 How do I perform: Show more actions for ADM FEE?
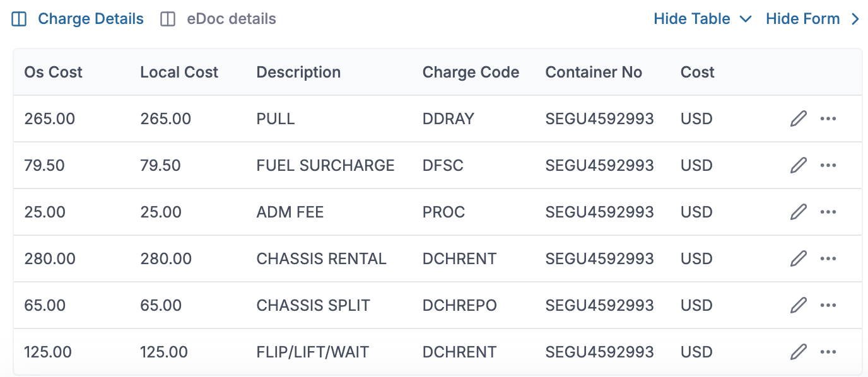(x=828, y=212)
